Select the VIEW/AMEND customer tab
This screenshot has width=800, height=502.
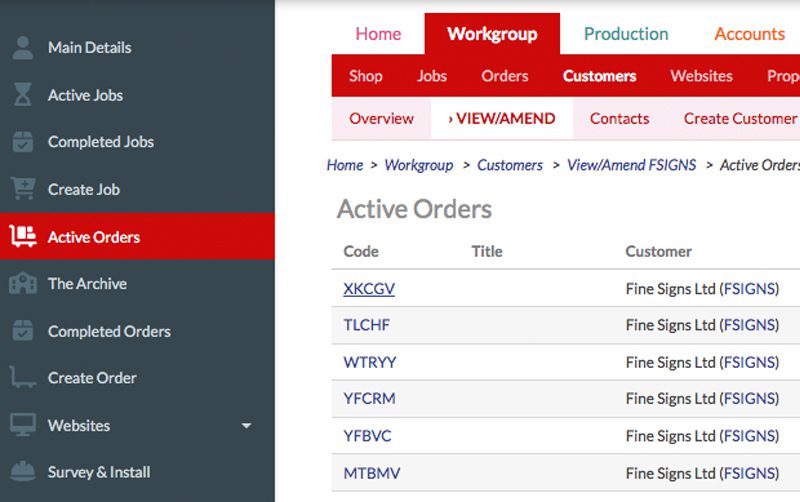tap(502, 118)
